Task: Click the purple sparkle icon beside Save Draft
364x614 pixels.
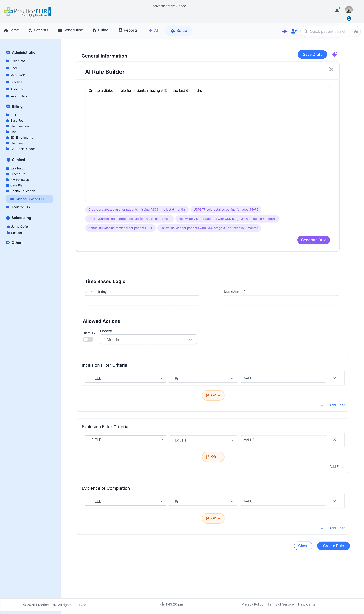Action: (x=334, y=54)
